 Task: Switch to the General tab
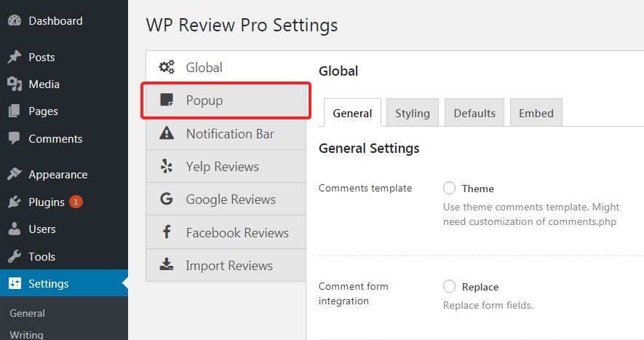pos(352,113)
